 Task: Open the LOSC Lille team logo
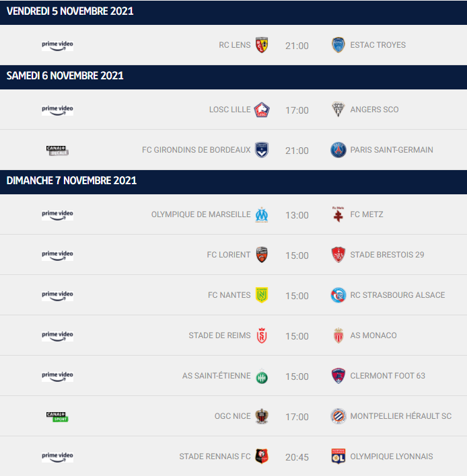(262, 110)
